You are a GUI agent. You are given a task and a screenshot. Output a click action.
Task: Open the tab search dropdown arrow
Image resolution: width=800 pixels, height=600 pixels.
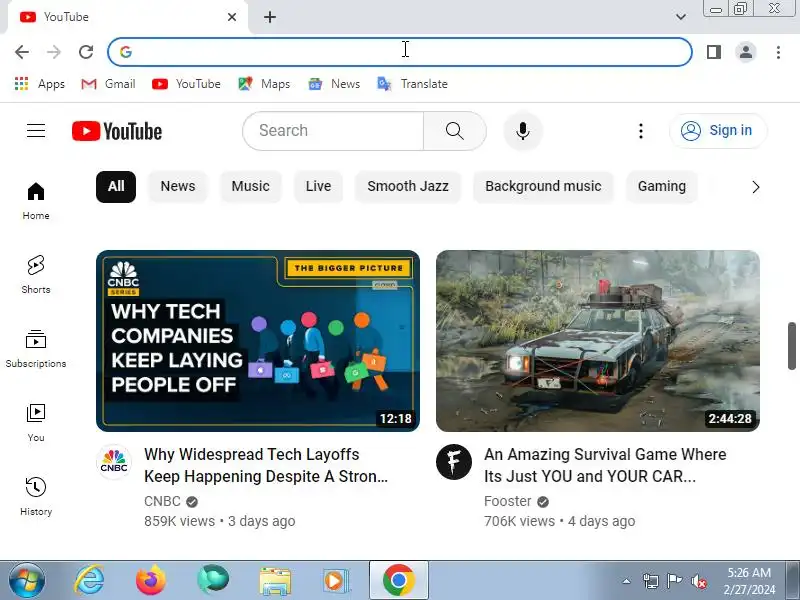click(x=681, y=17)
